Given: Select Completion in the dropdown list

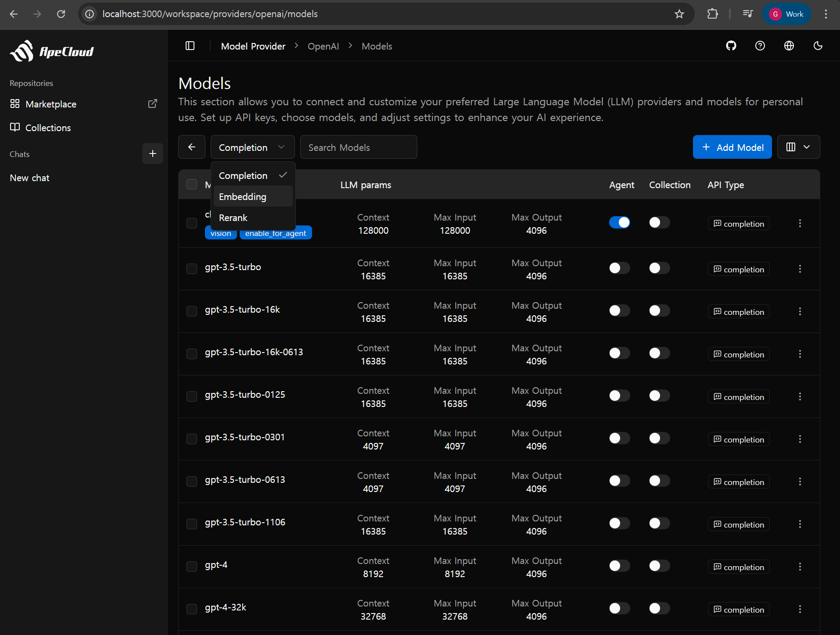Looking at the screenshot, I should tap(253, 175).
